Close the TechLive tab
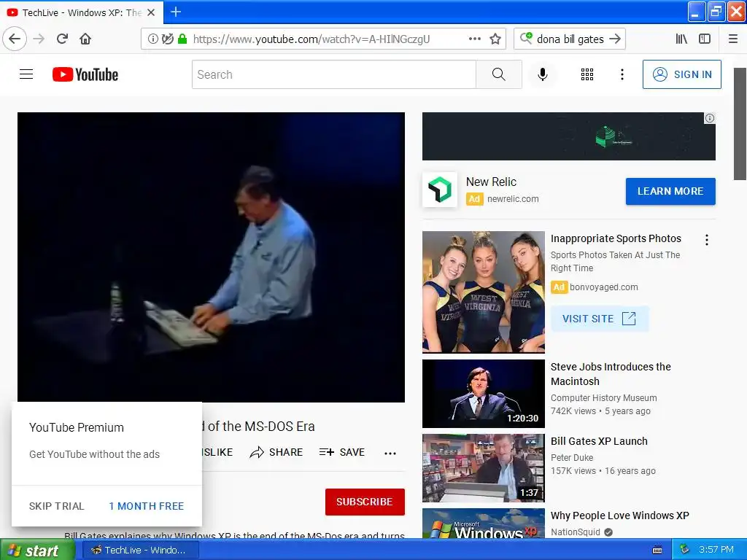747x560 pixels. tap(151, 12)
